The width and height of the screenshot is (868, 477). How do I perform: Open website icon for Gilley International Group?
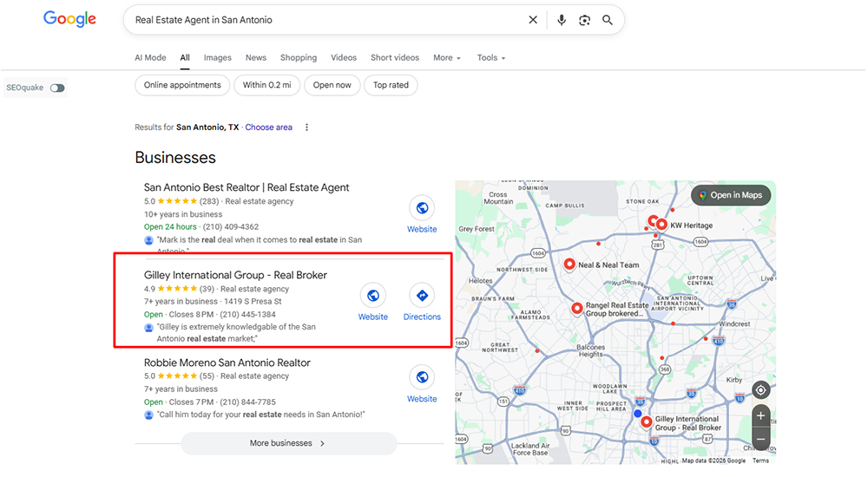373,296
